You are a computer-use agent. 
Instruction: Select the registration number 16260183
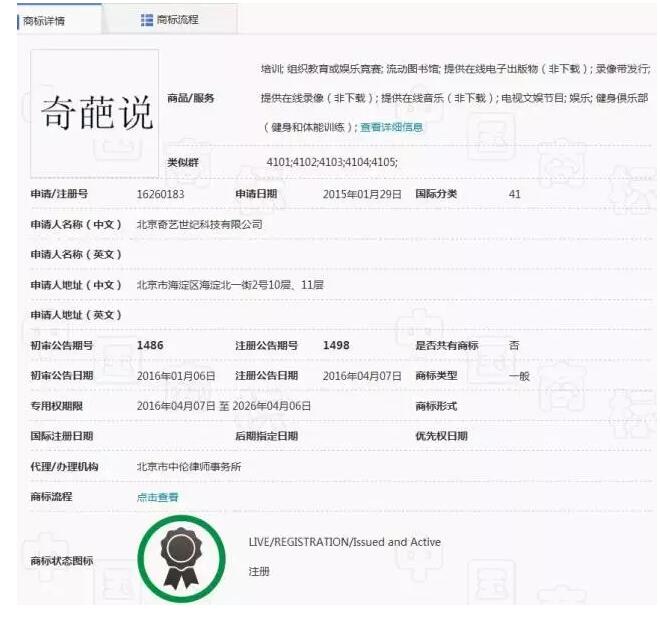[x=160, y=195]
